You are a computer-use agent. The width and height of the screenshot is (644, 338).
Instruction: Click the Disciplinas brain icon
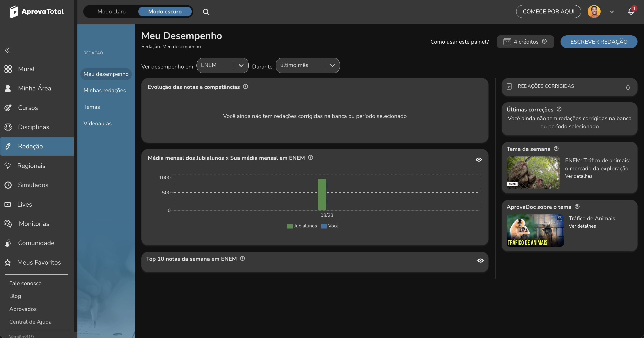point(8,127)
